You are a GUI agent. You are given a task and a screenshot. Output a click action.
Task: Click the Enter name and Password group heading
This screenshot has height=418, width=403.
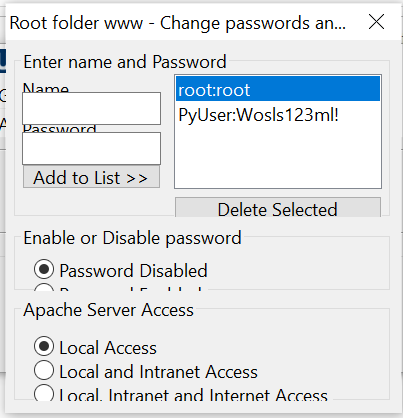tap(125, 62)
